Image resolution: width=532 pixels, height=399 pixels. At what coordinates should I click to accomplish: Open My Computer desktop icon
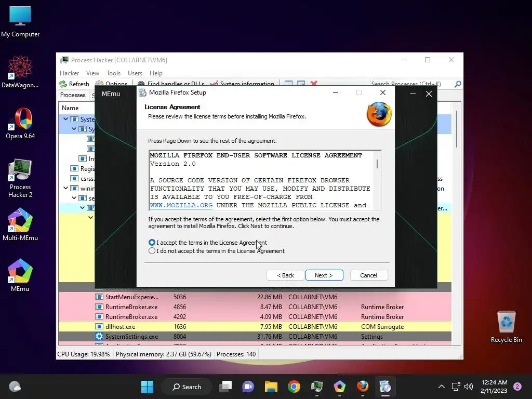click(20, 22)
